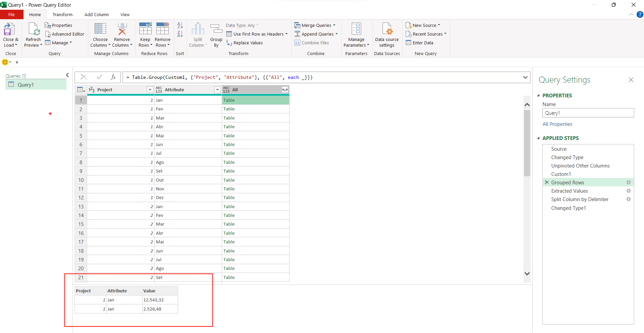This screenshot has width=644, height=333.
Task: Open Manage Parameters
Action: coord(356,35)
